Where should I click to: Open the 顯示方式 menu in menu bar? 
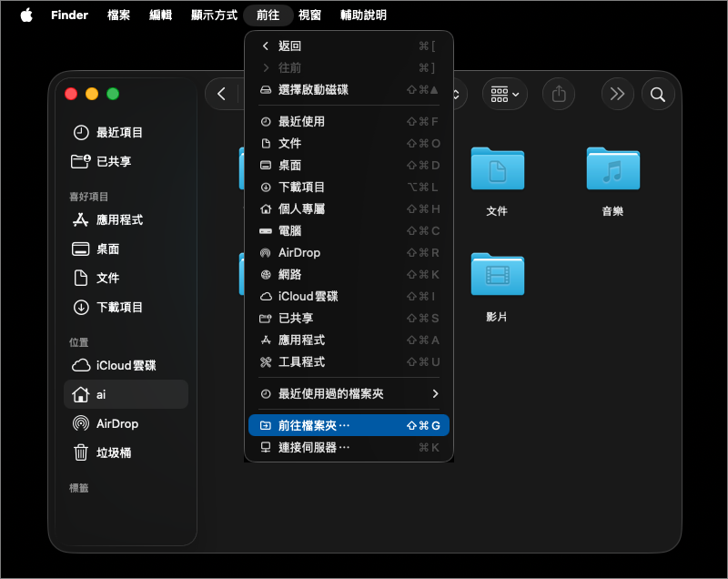(x=214, y=15)
